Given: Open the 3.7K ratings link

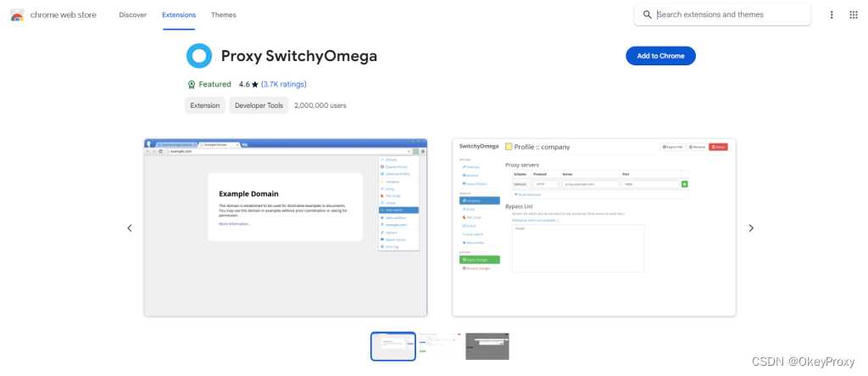Looking at the screenshot, I should pyautogui.click(x=283, y=84).
